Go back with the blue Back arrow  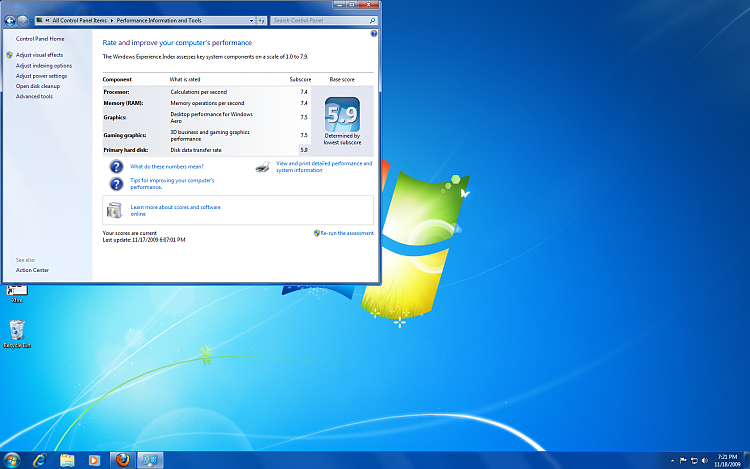point(10,21)
